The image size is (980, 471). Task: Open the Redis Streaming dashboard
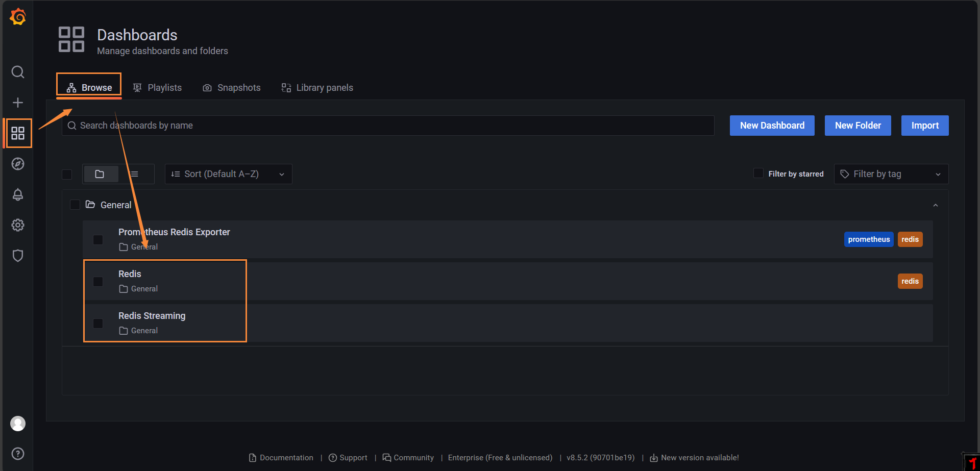point(152,316)
